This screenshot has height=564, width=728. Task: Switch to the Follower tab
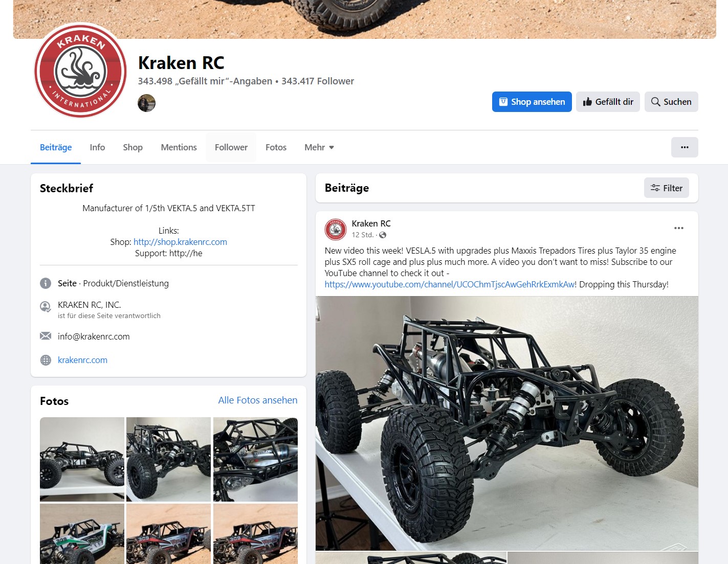point(231,147)
